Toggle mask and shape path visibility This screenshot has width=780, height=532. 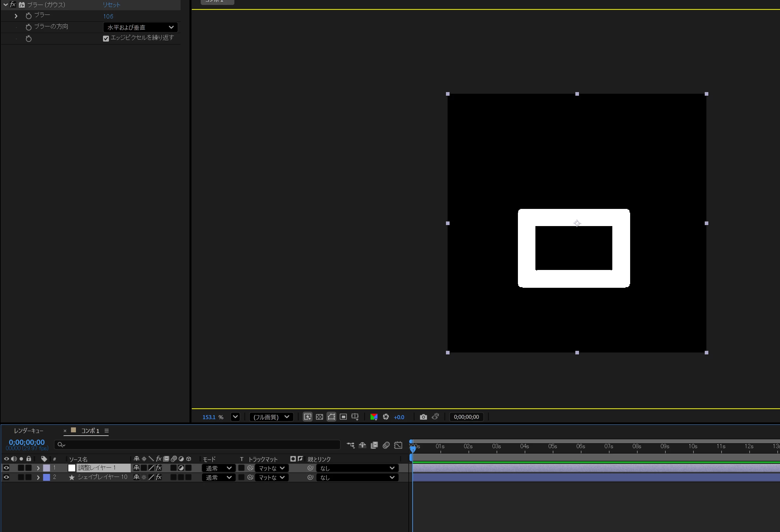point(331,417)
